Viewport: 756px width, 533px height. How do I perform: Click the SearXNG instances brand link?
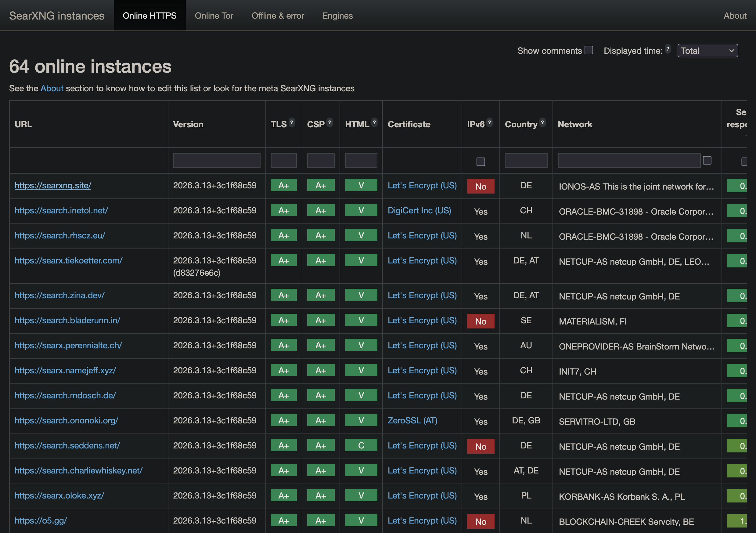[x=57, y=16]
